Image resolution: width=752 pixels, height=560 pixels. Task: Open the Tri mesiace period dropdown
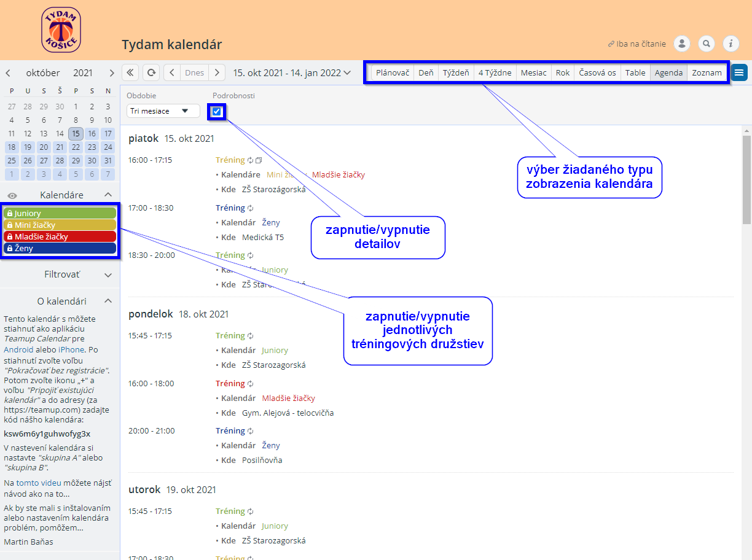tap(163, 111)
